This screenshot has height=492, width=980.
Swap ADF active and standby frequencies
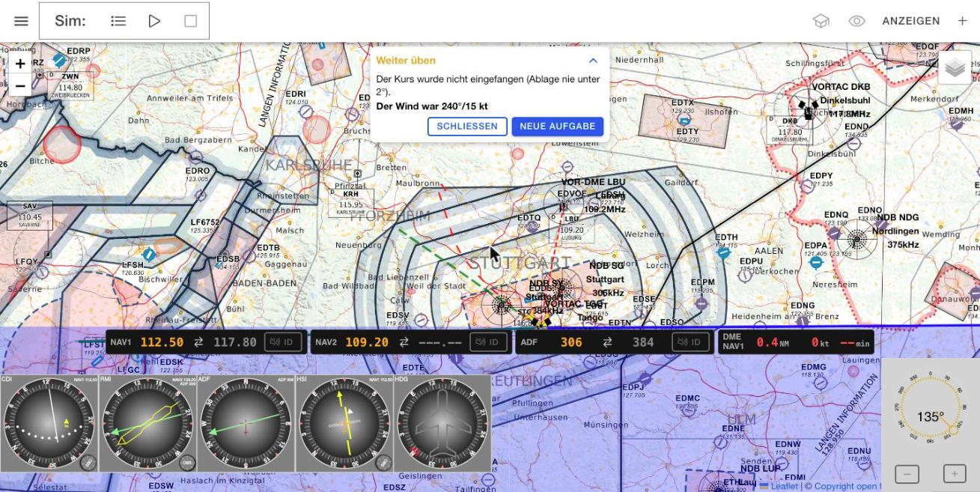[607, 342]
